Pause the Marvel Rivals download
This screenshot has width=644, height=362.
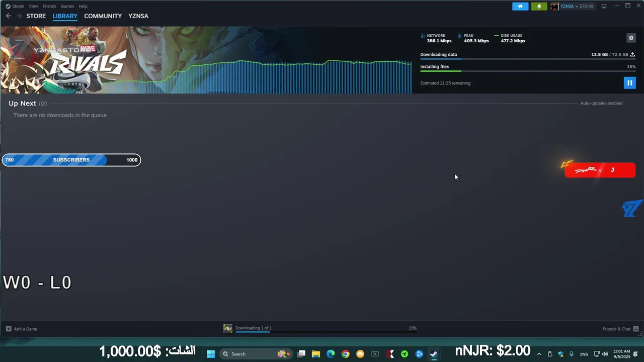pos(629,83)
